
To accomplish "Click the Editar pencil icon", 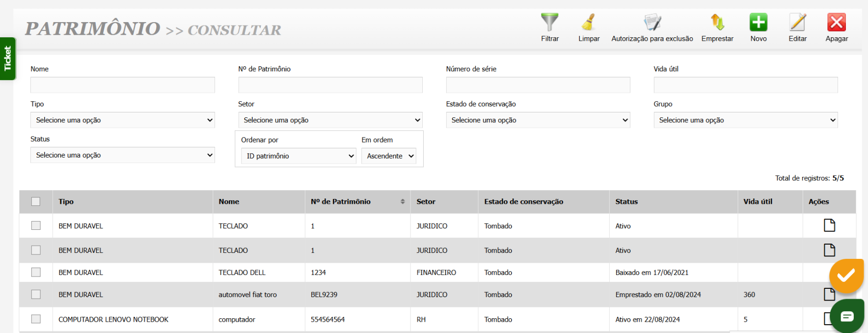I will point(797,23).
